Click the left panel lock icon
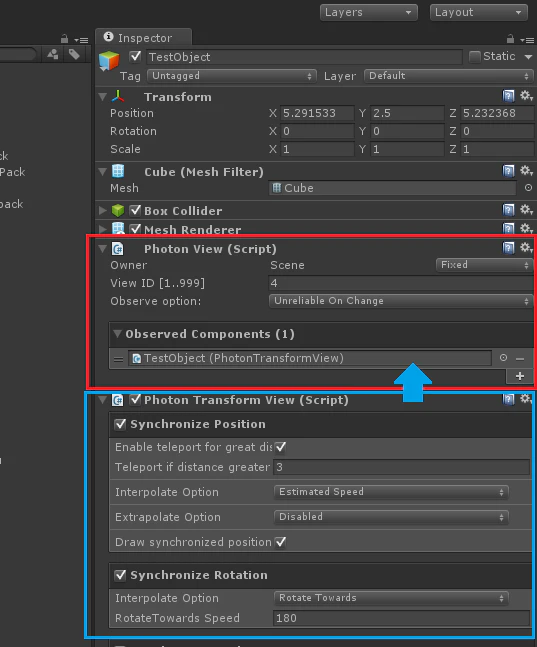The image size is (537, 647). 64,39
